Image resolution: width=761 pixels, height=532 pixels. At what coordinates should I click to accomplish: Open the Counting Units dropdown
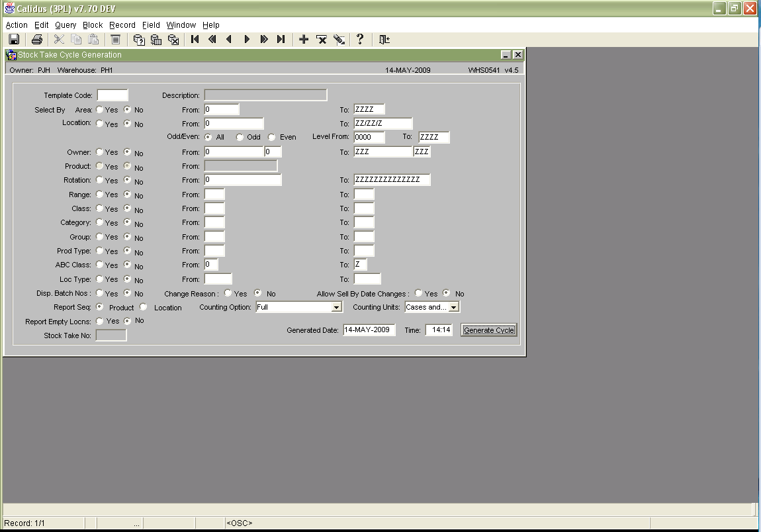click(453, 307)
